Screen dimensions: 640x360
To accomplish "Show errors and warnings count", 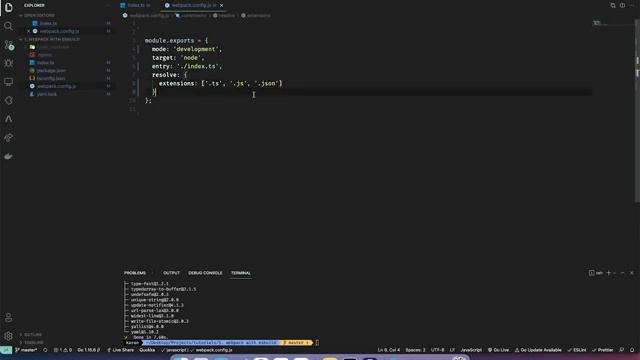I will [x=63, y=350].
